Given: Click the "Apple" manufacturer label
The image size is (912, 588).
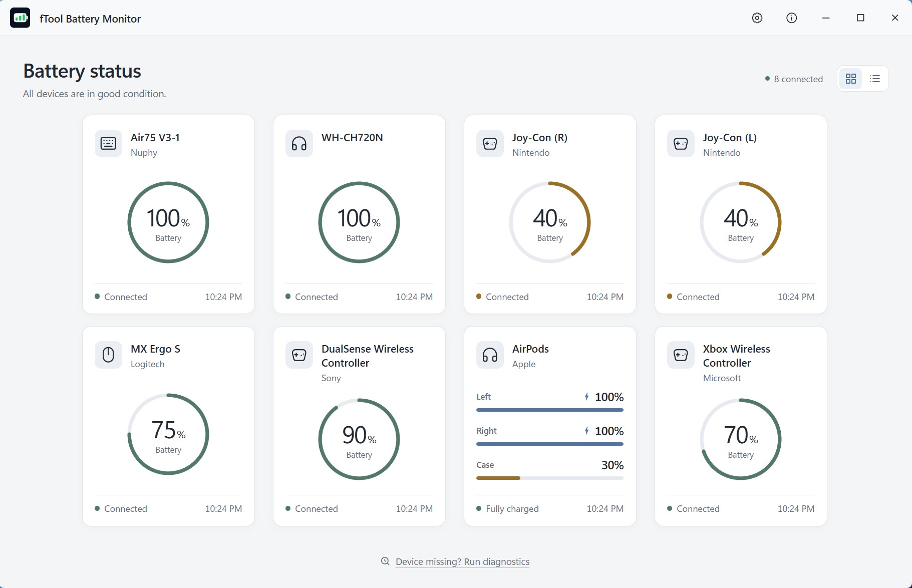Looking at the screenshot, I should [x=524, y=364].
